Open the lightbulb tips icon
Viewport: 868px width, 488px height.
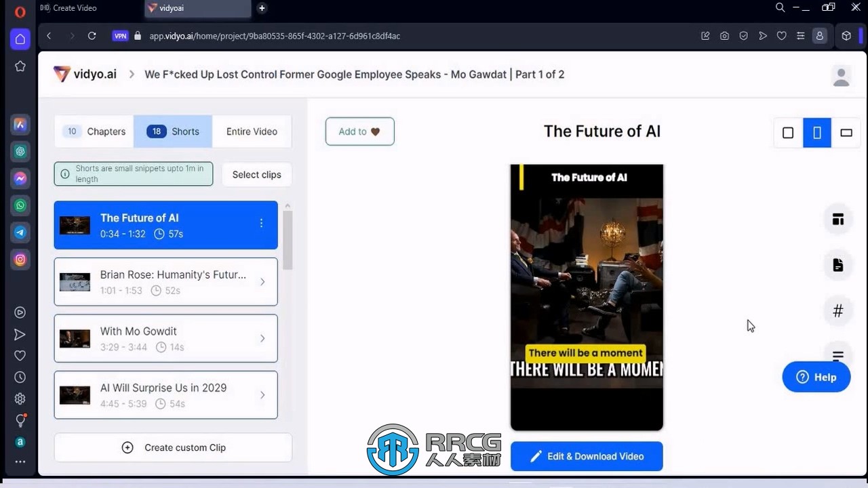click(20, 420)
